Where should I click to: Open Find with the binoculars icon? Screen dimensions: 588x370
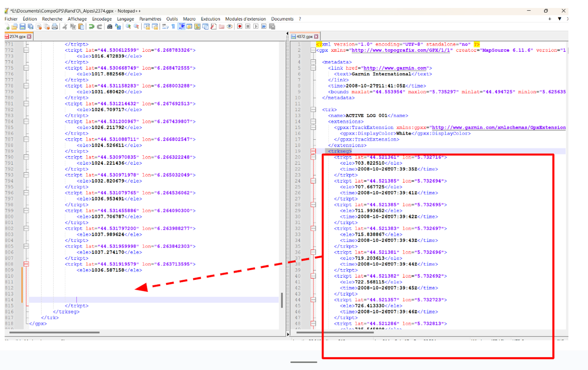point(110,27)
